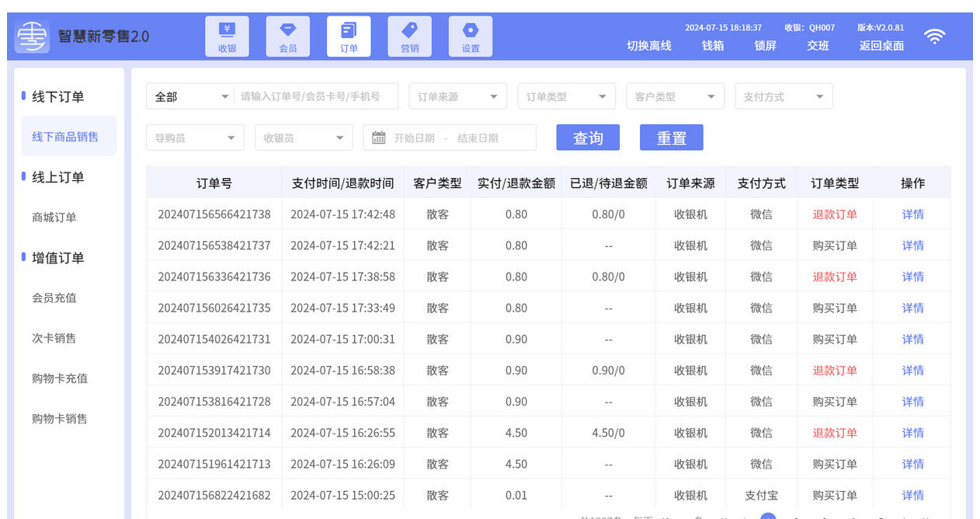Click order number 202407152013421714
Screen dimensions: 980x519
pyautogui.click(x=214, y=433)
